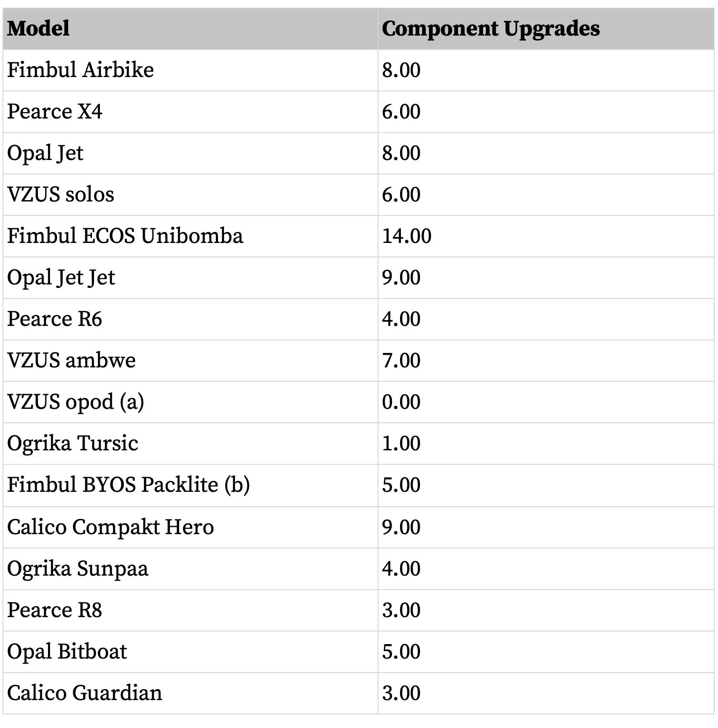Select the VZUS opod (a) cell
This screenshot has height=728, width=718.
click(x=75, y=402)
